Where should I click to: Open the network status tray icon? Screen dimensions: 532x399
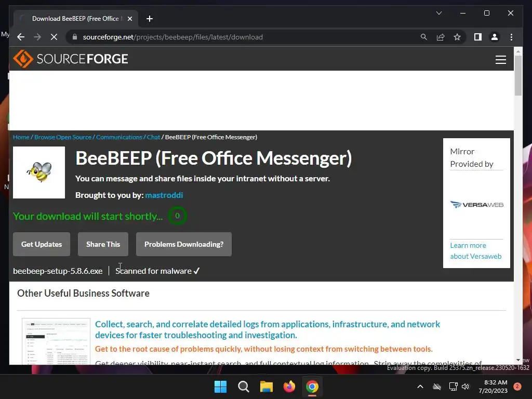(x=453, y=387)
